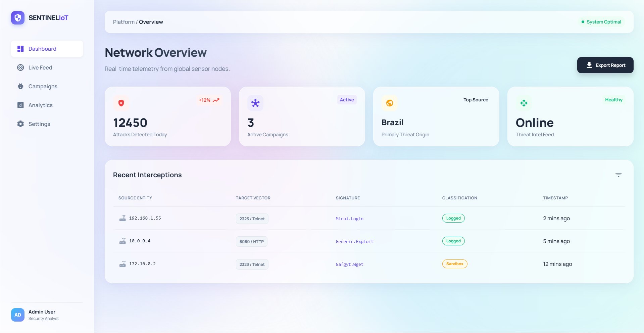Click the SentinelIoT shield logo
This screenshot has width=644, height=333.
(x=18, y=18)
